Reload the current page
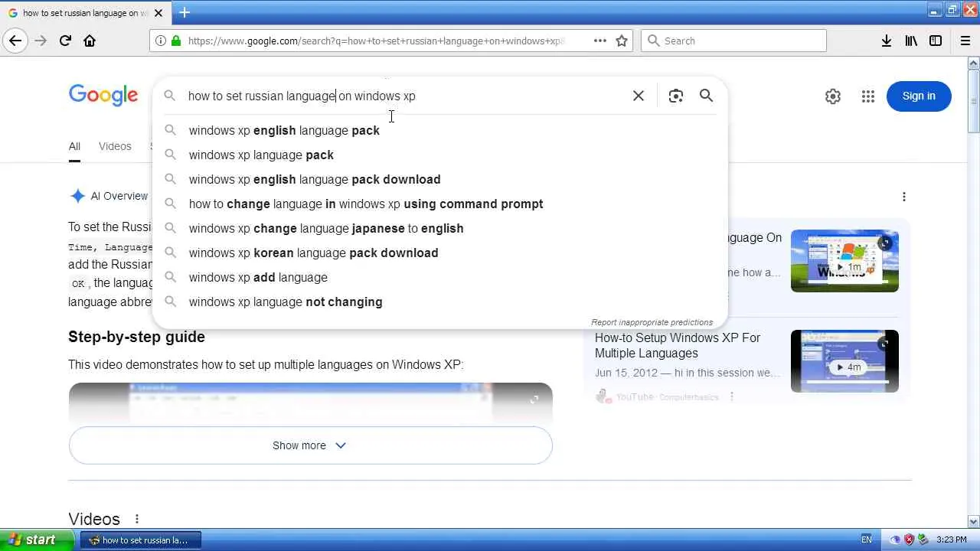 [66, 41]
